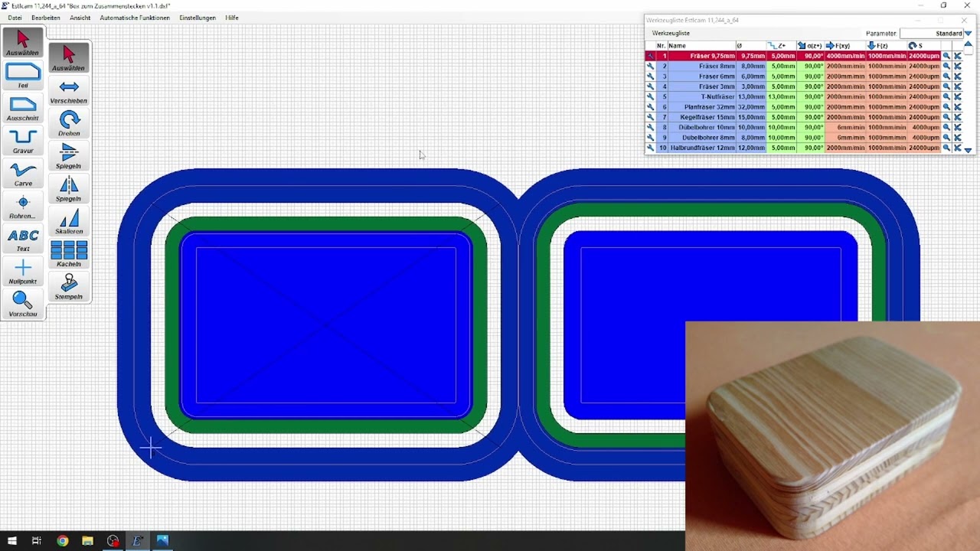The height and width of the screenshot is (551, 980).
Task: Open the Einstellungen menu
Action: (198, 18)
